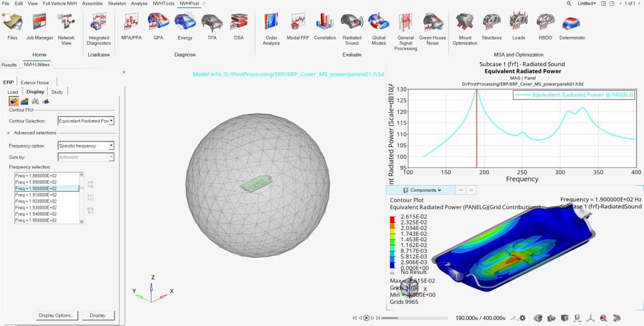Viewport: 644px width, 326px height.
Task: Click the animation settings gear icon
Action: [x=522, y=318]
